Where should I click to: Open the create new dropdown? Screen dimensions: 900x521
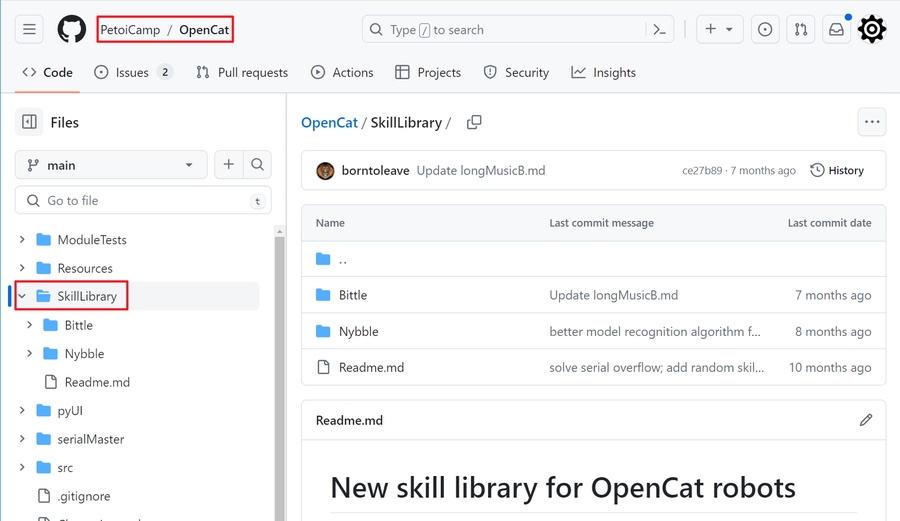(x=719, y=30)
